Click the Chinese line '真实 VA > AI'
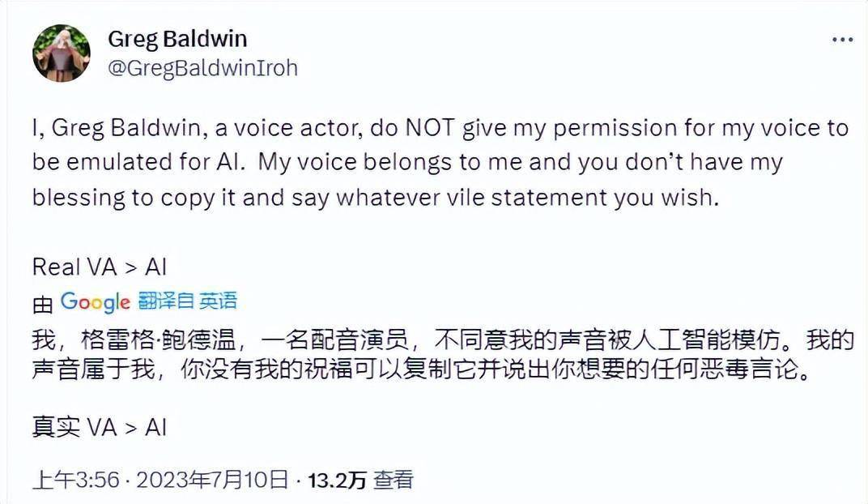 [x=99, y=428]
